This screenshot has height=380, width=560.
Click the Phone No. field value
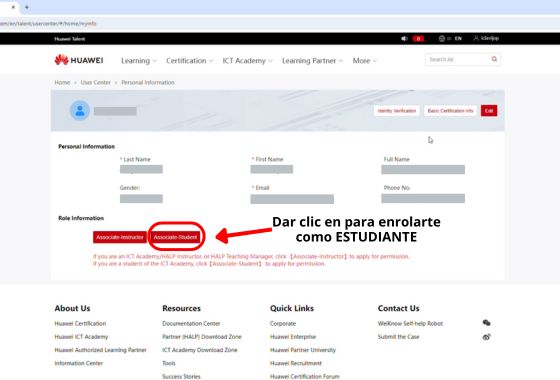tap(423, 199)
